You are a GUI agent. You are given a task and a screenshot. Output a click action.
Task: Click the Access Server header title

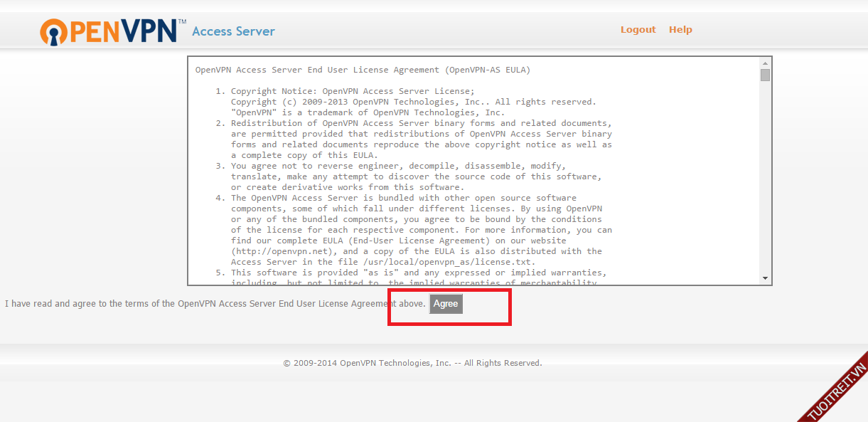[233, 31]
